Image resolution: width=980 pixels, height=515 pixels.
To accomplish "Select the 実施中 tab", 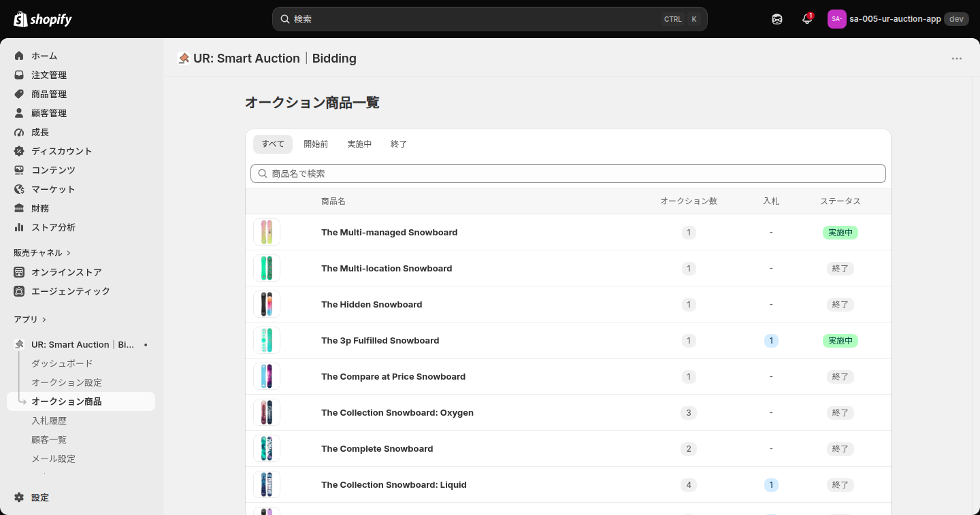I will pos(359,144).
